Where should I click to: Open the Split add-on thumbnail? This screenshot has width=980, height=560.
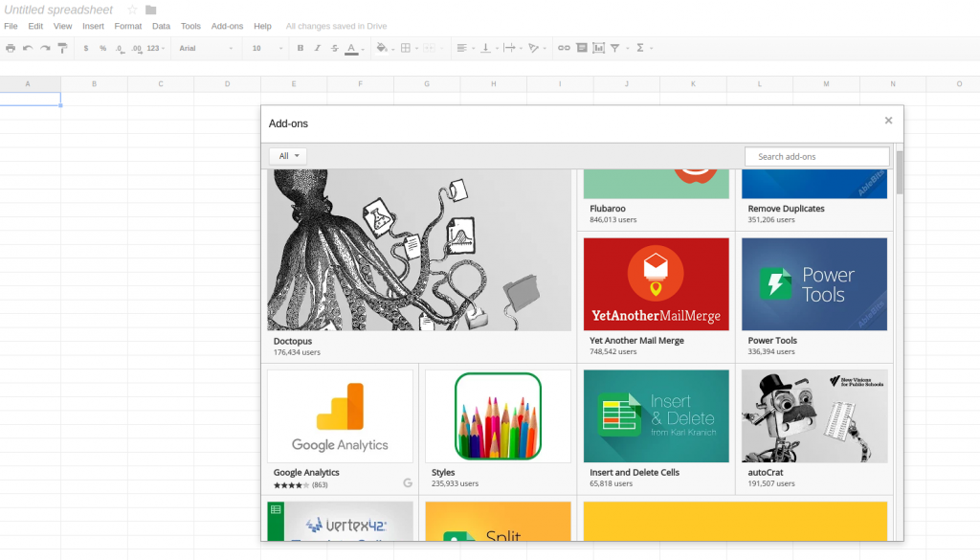[498, 522]
